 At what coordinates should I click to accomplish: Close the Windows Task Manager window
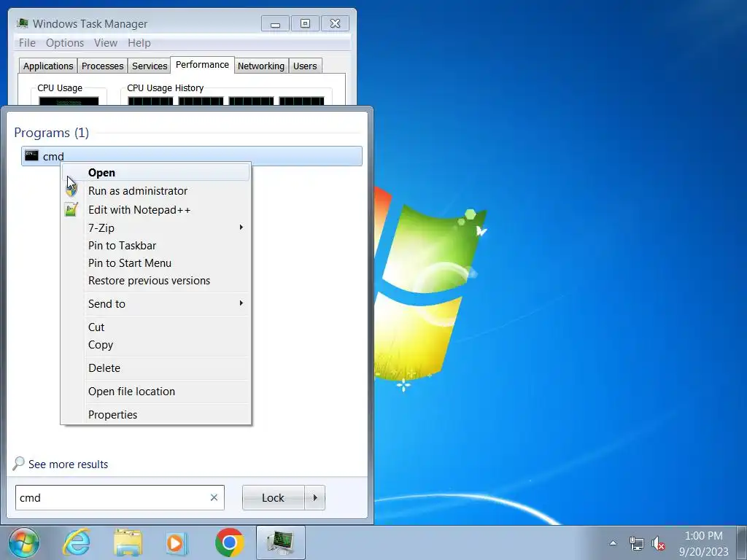click(336, 23)
